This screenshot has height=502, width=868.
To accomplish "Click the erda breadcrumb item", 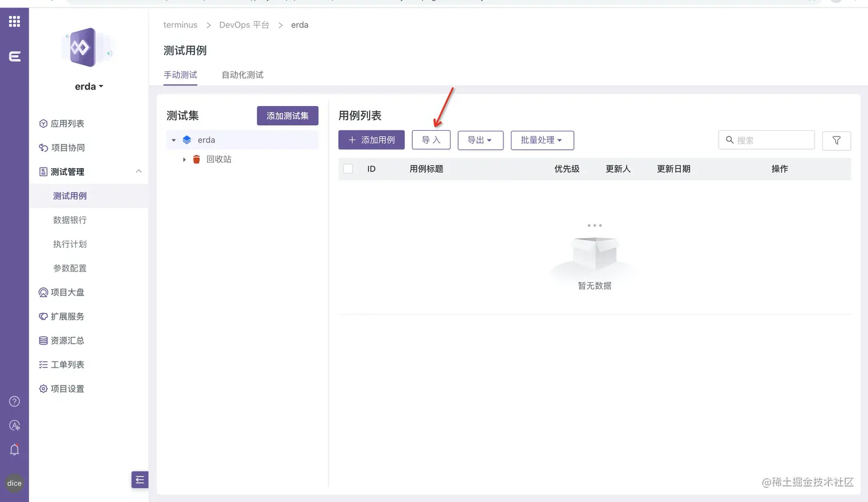I will click(300, 25).
